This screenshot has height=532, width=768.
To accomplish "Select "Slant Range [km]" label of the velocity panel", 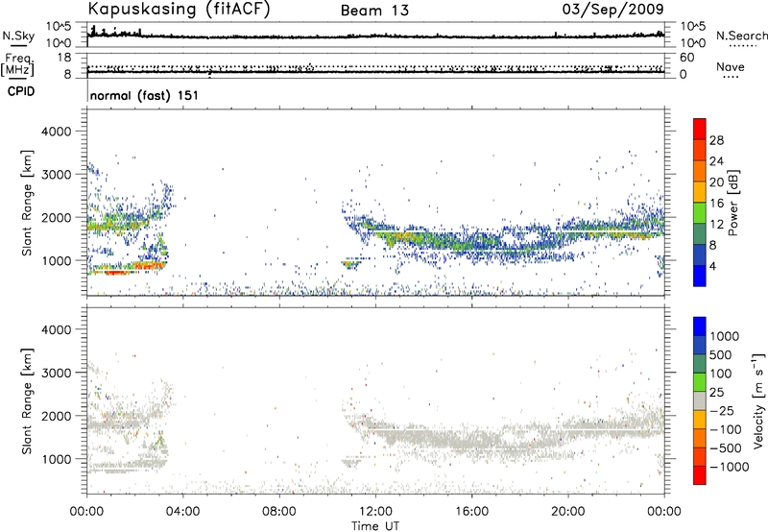I will coord(27,400).
